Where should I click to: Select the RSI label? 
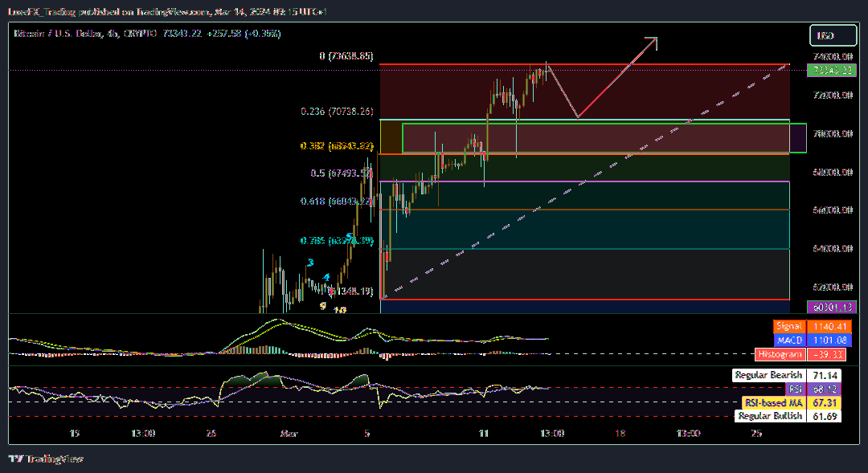[x=796, y=389]
